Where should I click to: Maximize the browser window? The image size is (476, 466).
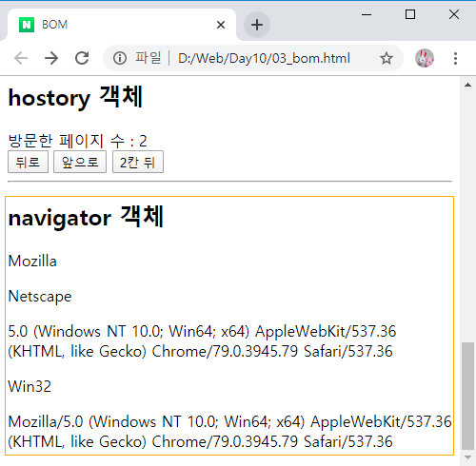click(410, 14)
